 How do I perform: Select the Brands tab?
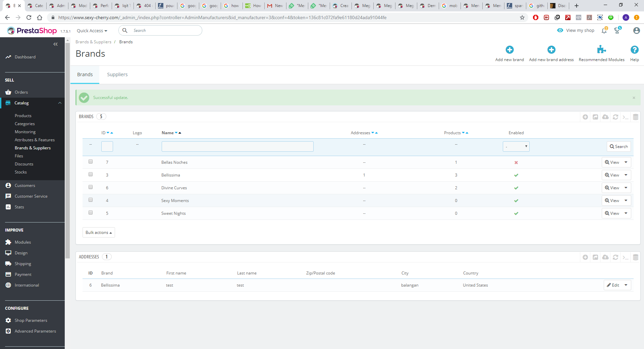[x=85, y=74]
